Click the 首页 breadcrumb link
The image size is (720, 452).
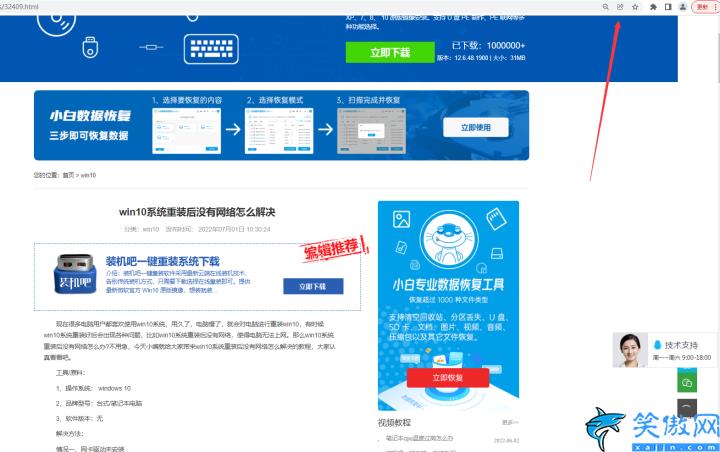tap(68, 175)
